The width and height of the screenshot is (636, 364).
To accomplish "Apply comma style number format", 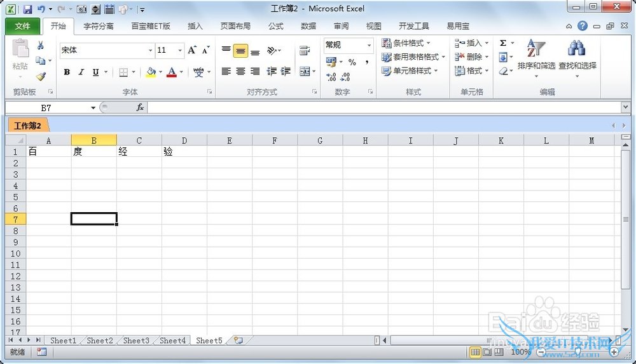I will coord(367,62).
